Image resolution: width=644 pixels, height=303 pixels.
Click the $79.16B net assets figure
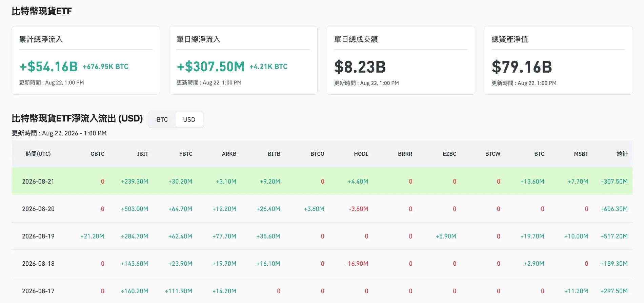tap(522, 67)
